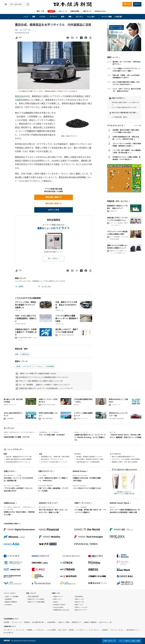
Task: Click the top share/upload icon
Action: [90, 38]
